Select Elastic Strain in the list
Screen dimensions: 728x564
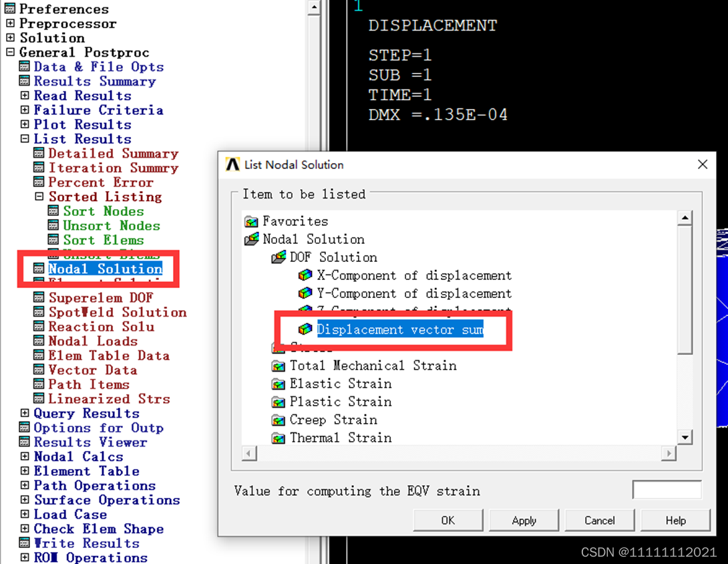click(x=341, y=384)
